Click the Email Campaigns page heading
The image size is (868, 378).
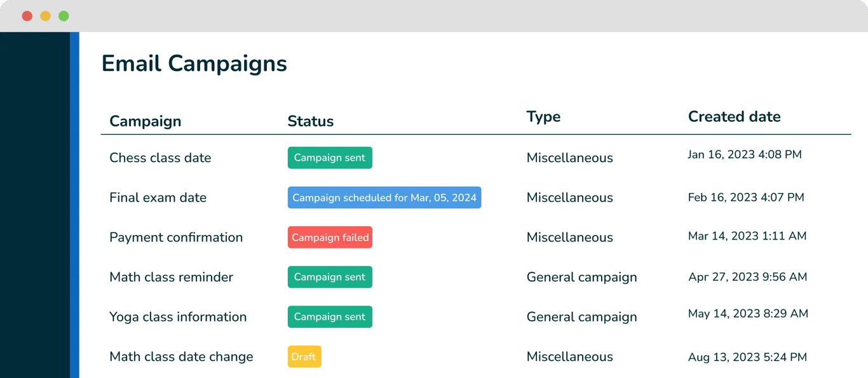click(x=194, y=64)
